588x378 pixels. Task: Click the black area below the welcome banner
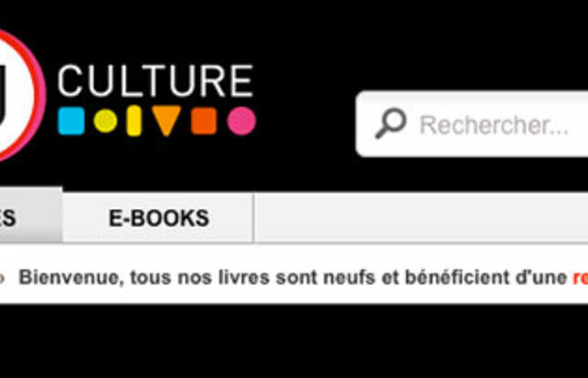point(294,341)
